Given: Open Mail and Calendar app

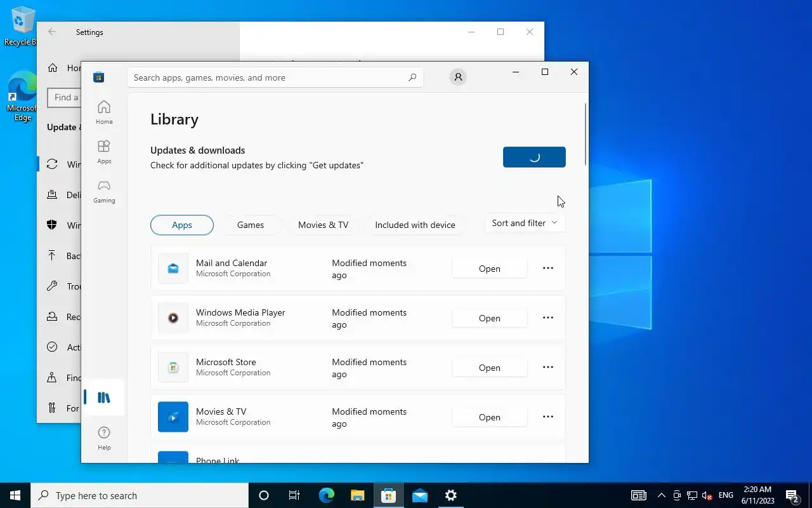Looking at the screenshot, I should [490, 269].
